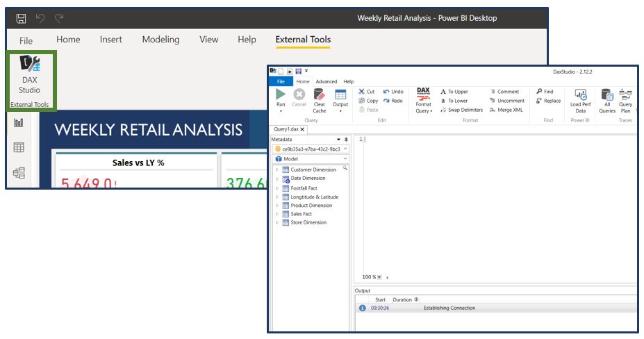644x339 pixels.
Task: Click the Duration column header in Output
Action: (x=406, y=299)
